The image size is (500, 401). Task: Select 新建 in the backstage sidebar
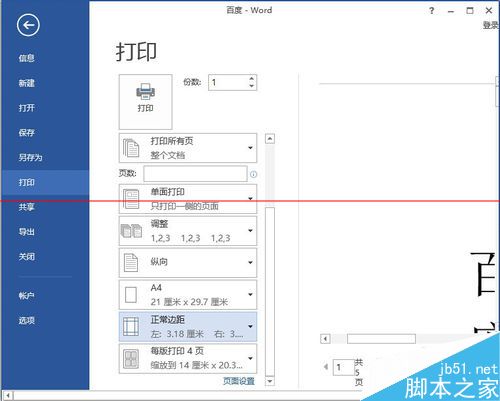coord(27,83)
